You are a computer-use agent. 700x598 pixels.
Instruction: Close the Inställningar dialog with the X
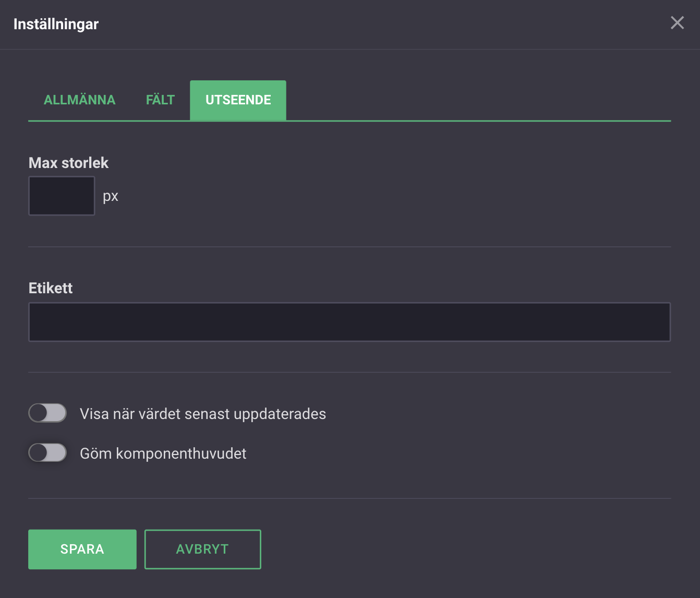pyautogui.click(x=677, y=23)
